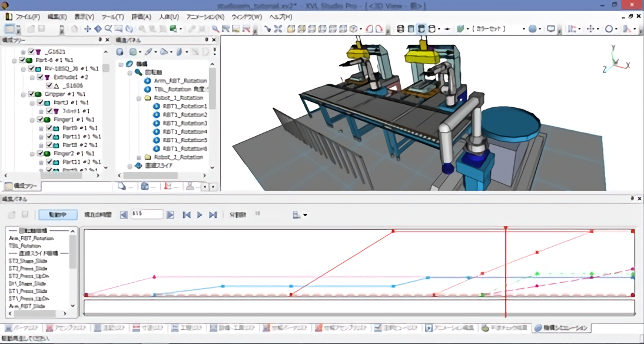Viewport: 644px width, 344px height.
Task: Click the app logo icon beside File menu
Action: [x=9, y=17]
